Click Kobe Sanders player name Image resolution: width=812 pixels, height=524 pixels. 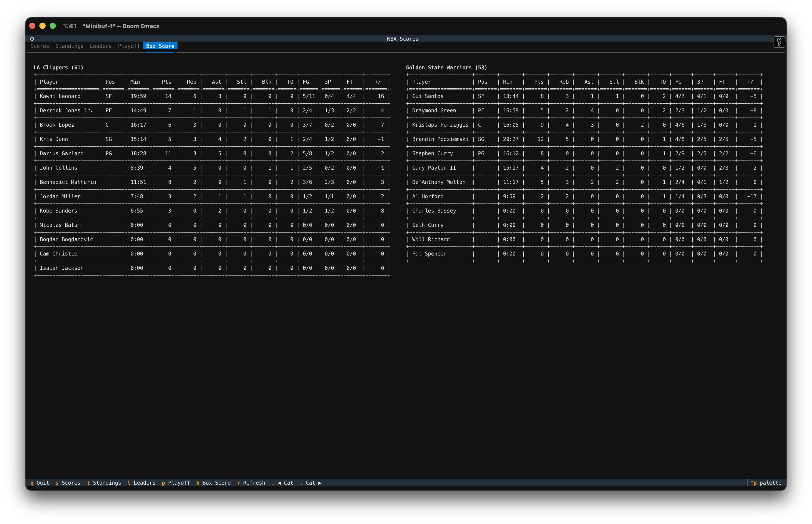point(58,211)
